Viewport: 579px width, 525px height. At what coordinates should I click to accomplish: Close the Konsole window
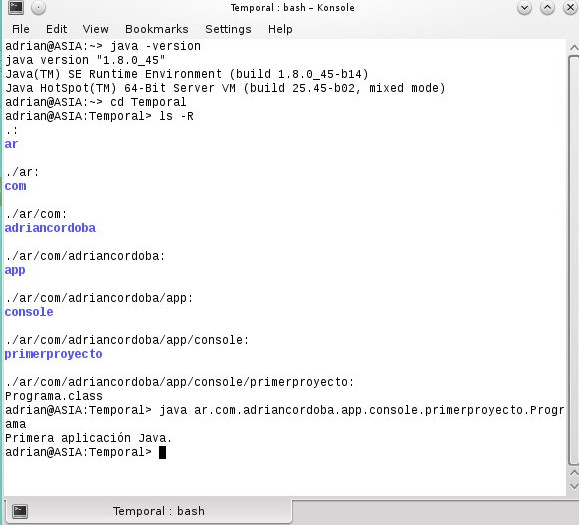(x=570, y=7)
